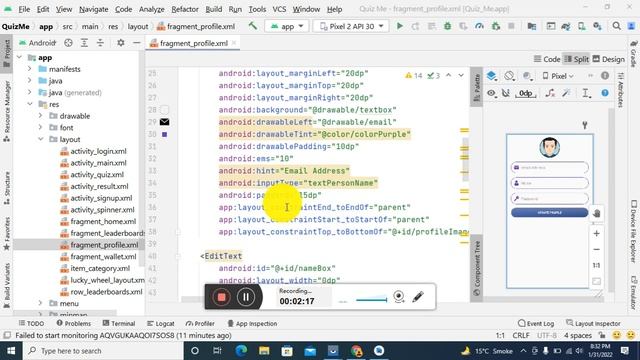
Task: Click the orientation for preview icon
Action: (x=509, y=76)
